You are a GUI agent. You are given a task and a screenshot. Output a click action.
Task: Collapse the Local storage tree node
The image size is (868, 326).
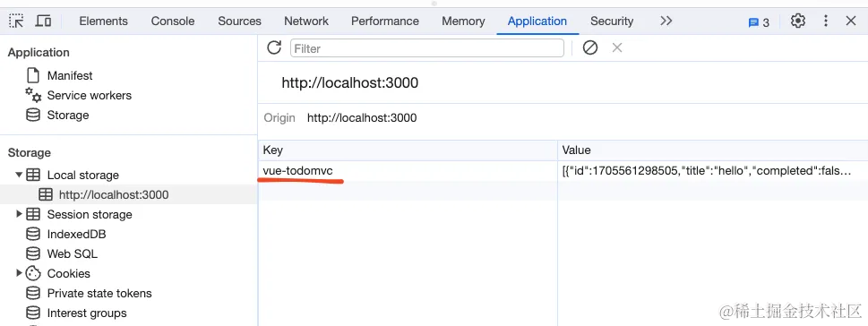click(20, 175)
